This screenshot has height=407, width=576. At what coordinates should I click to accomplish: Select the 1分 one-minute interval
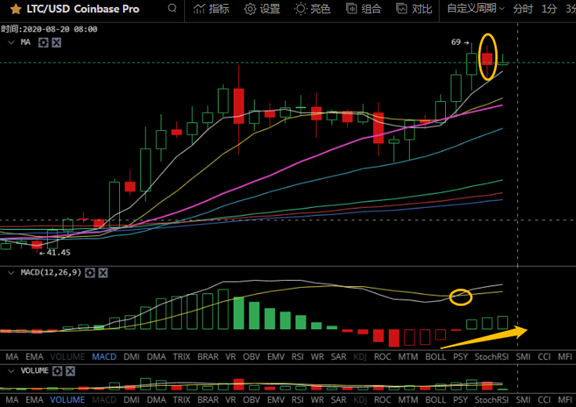[x=549, y=8]
